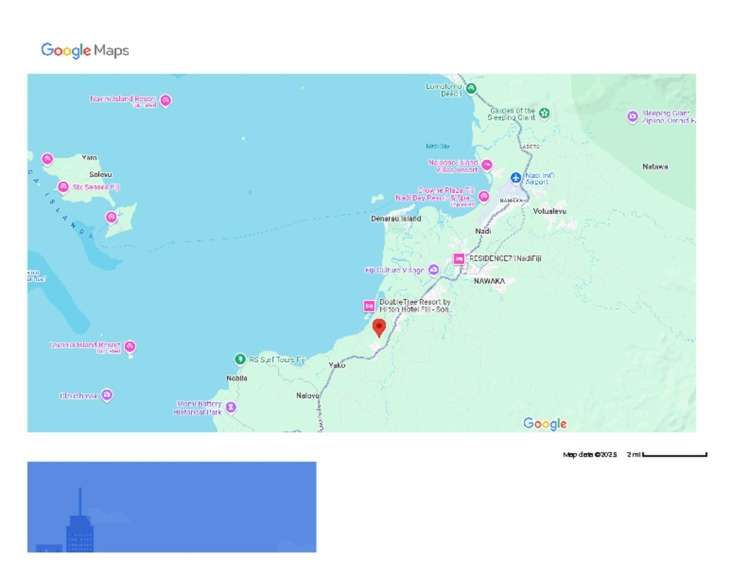Select the Garden of the Sleeping Giant pin
The image size is (749, 579).
[x=544, y=113]
